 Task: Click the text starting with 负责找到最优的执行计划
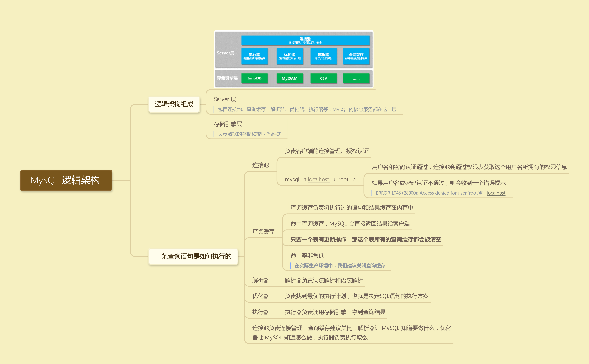coord(357,296)
